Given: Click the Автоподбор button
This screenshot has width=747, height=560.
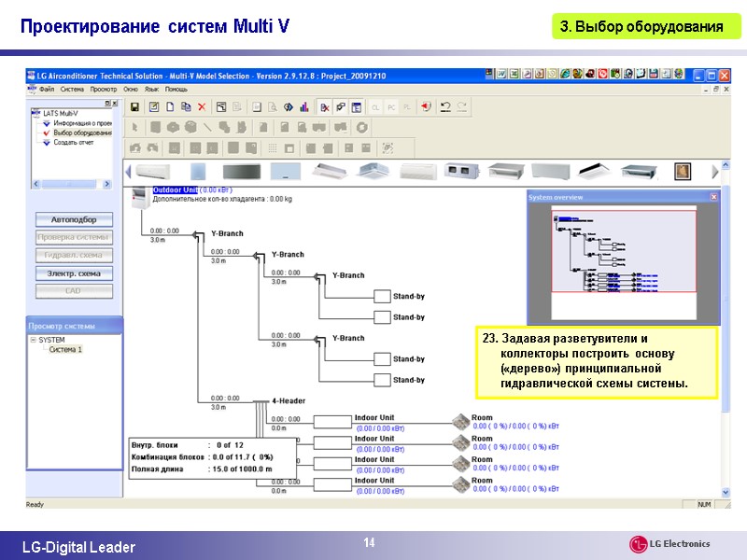Looking at the screenshot, I should pos(74,219).
